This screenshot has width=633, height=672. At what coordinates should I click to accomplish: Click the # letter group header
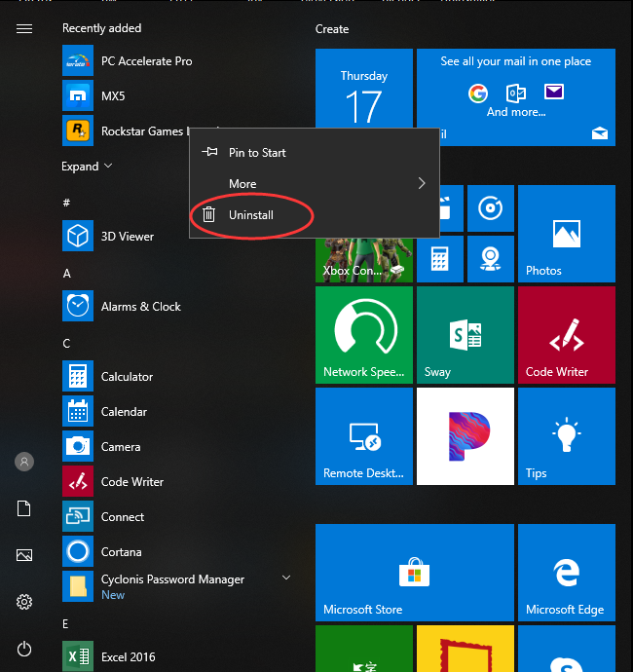click(66, 203)
